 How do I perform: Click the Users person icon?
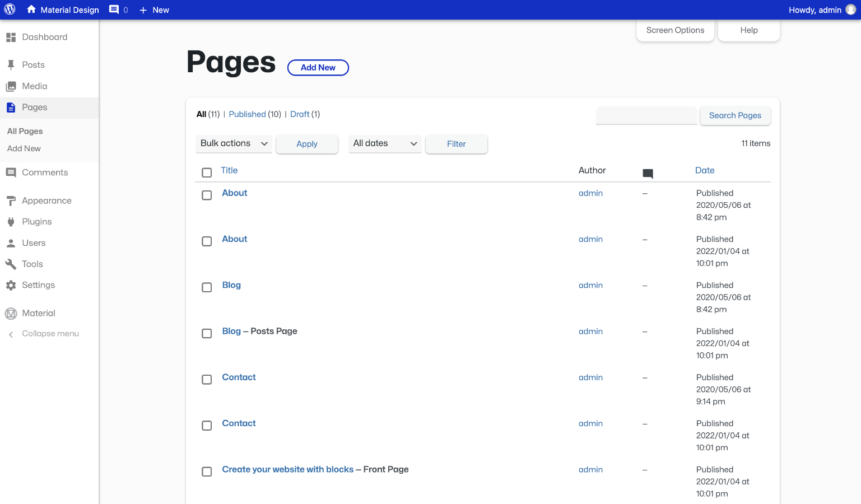pos(11,243)
